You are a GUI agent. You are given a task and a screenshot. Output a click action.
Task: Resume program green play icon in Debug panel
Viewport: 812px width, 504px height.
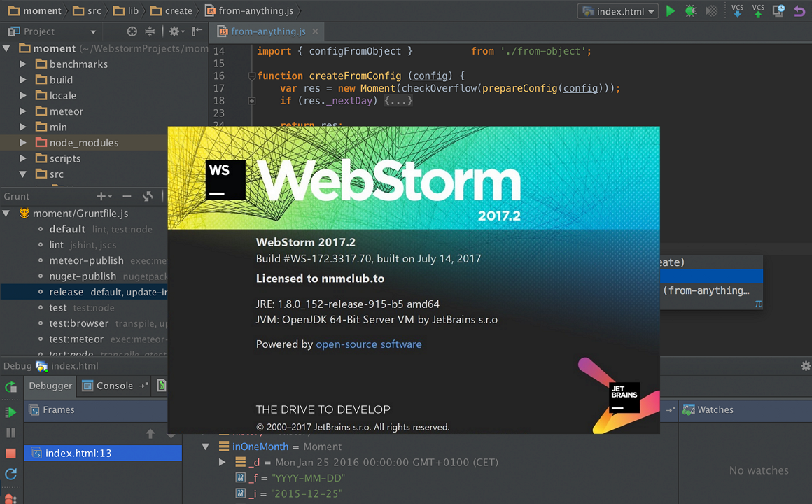[x=10, y=412]
